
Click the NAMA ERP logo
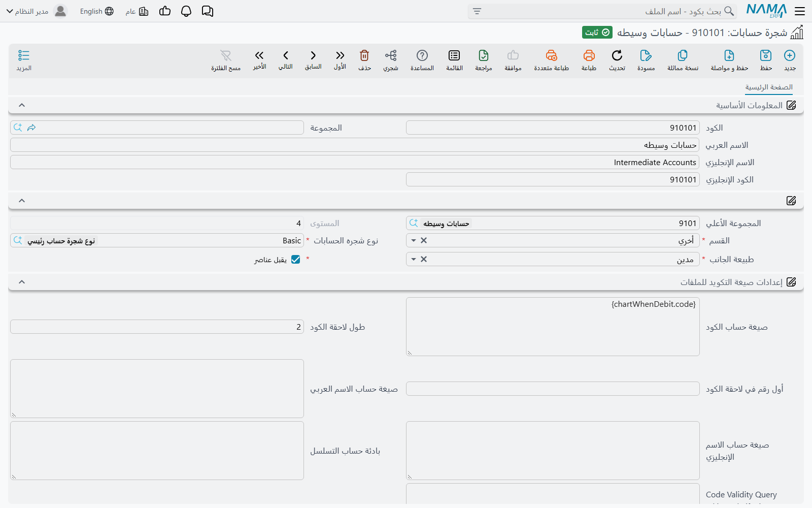pyautogui.click(x=766, y=11)
